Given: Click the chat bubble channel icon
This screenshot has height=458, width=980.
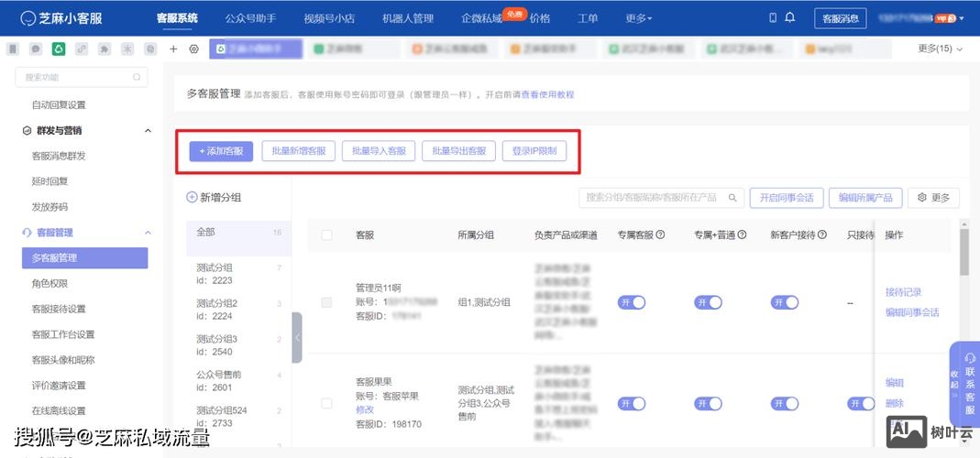Looking at the screenshot, I should [x=36, y=49].
